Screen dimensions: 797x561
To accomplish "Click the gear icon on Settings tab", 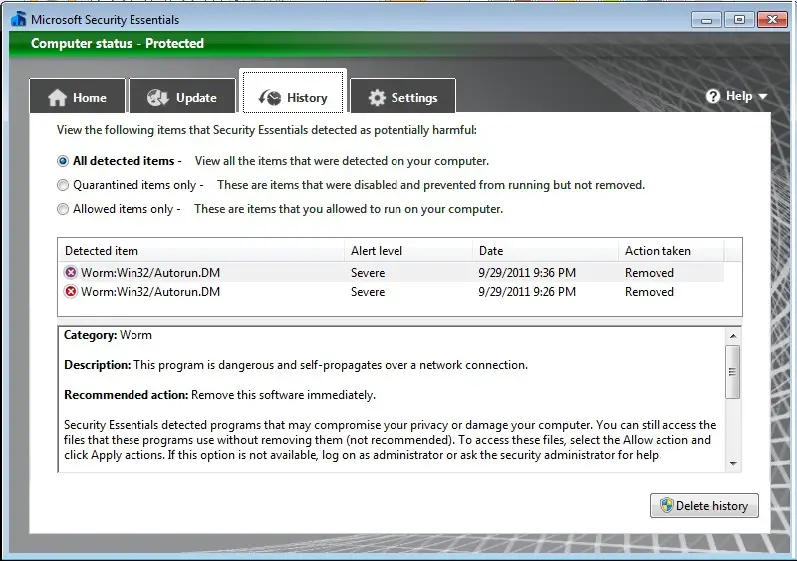I will pos(377,98).
